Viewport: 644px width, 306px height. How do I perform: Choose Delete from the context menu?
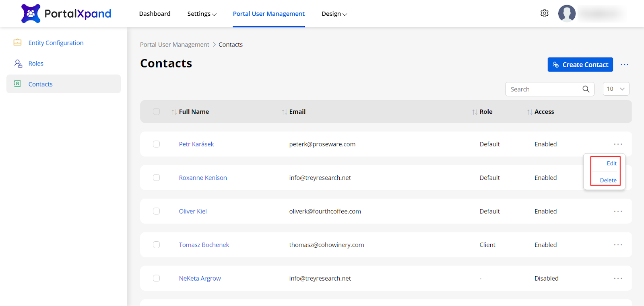[x=608, y=180]
